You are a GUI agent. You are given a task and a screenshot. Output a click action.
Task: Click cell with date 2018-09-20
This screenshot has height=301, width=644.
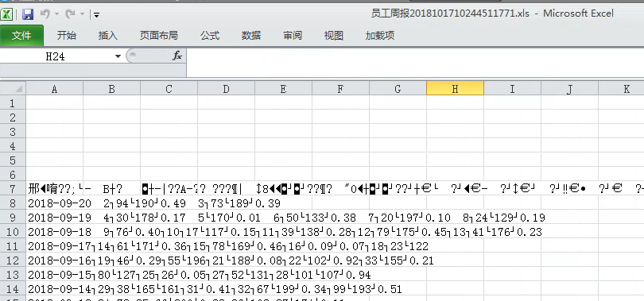pyautogui.click(x=55, y=203)
